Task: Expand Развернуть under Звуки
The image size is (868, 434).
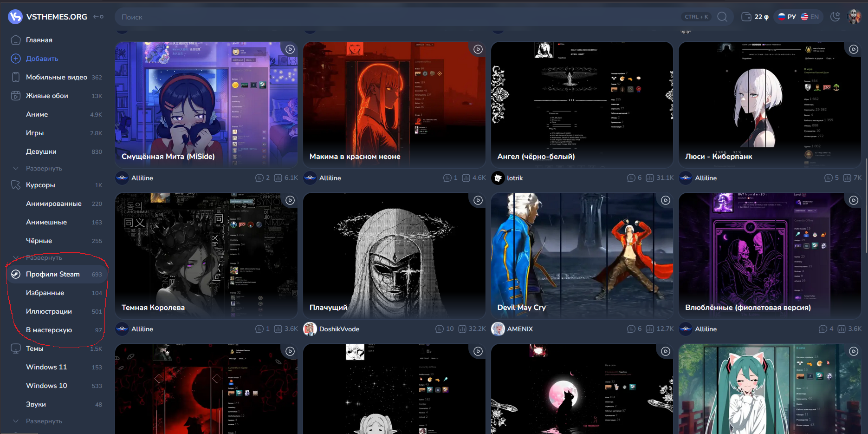Action: pyautogui.click(x=44, y=421)
